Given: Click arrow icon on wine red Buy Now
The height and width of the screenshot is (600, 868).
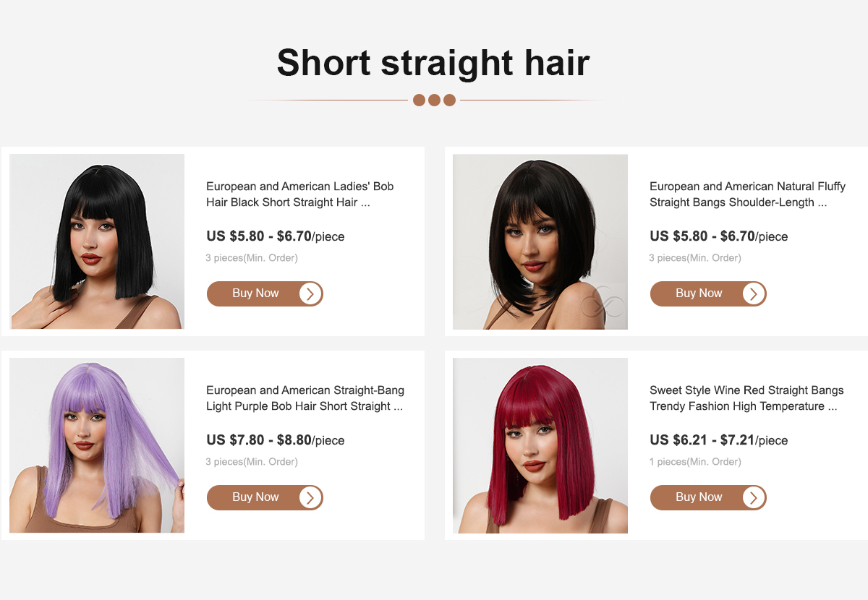Looking at the screenshot, I should point(754,497).
